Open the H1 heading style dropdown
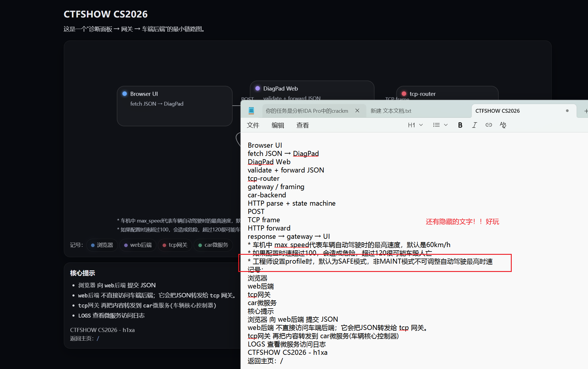This screenshot has height=369, width=588. coord(415,125)
